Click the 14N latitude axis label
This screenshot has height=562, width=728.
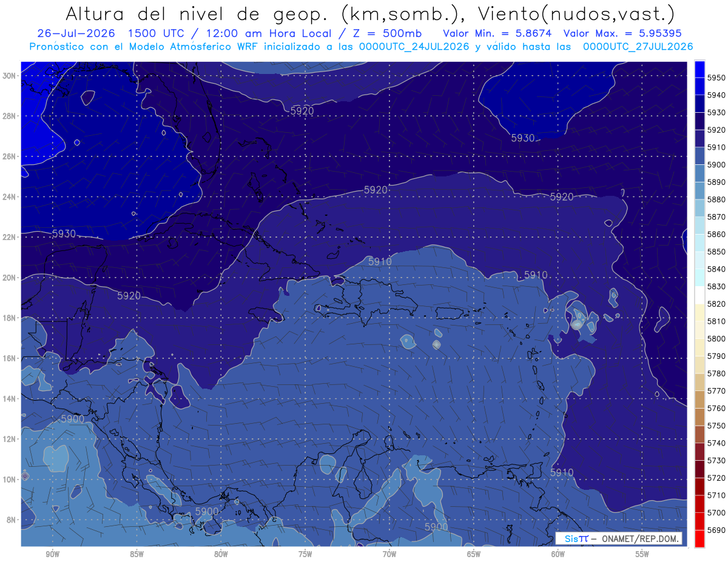pyautogui.click(x=9, y=398)
